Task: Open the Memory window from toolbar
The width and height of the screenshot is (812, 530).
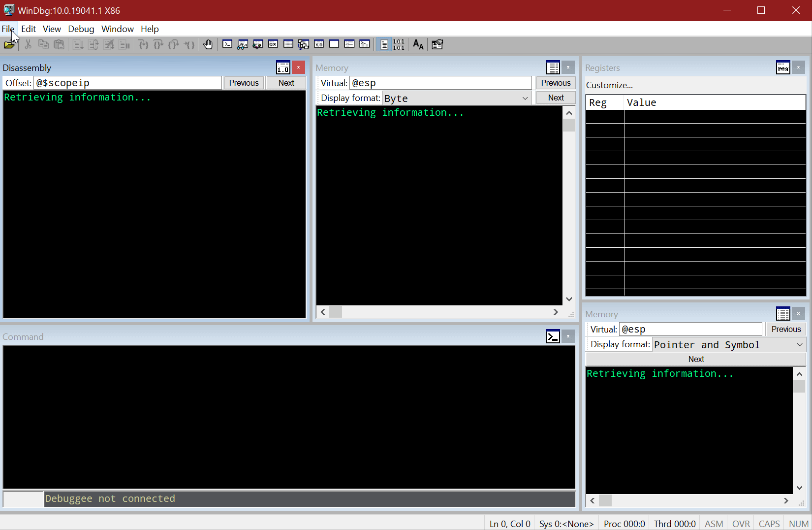Action: click(x=288, y=44)
